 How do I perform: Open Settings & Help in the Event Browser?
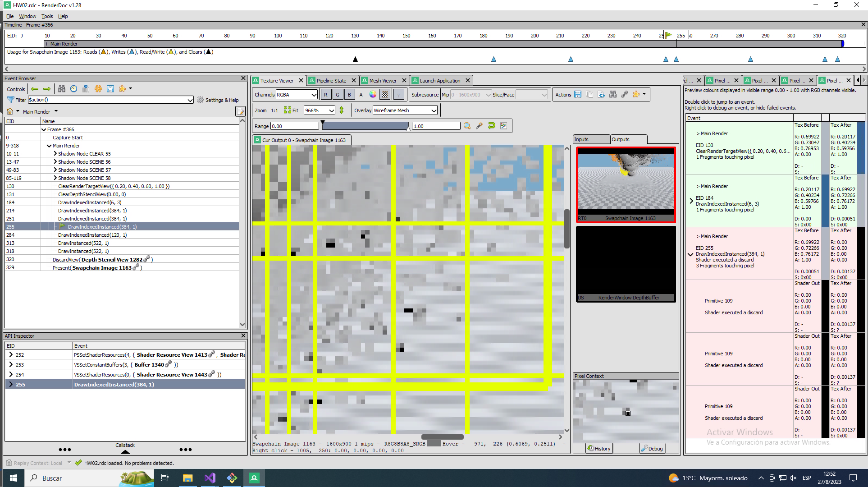click(x=218, y=100)
